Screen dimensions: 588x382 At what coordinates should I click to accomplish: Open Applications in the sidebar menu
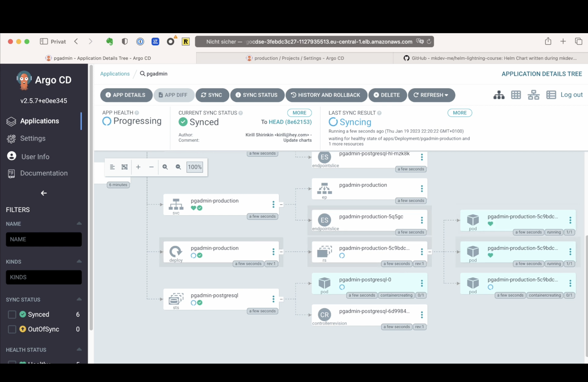pos(40,121)
